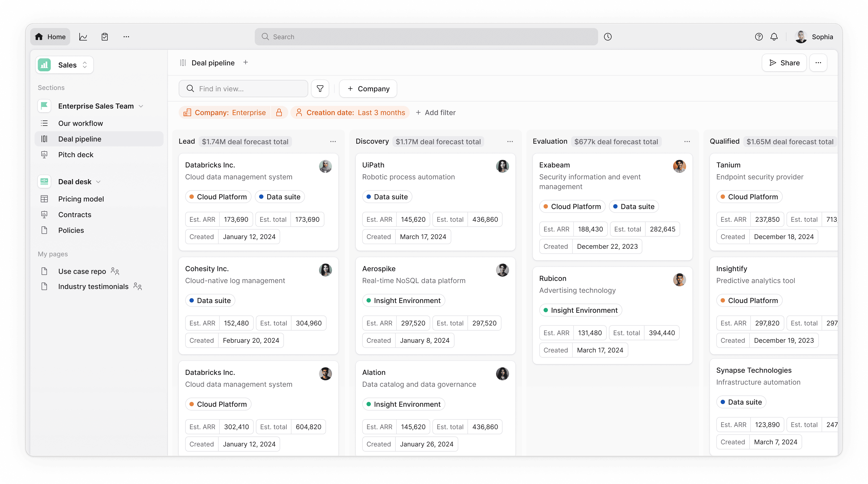Click the owner avatar on UiPath card
Image resolution: width=868 pixels, height=484 pixels.
click(502, 166)
